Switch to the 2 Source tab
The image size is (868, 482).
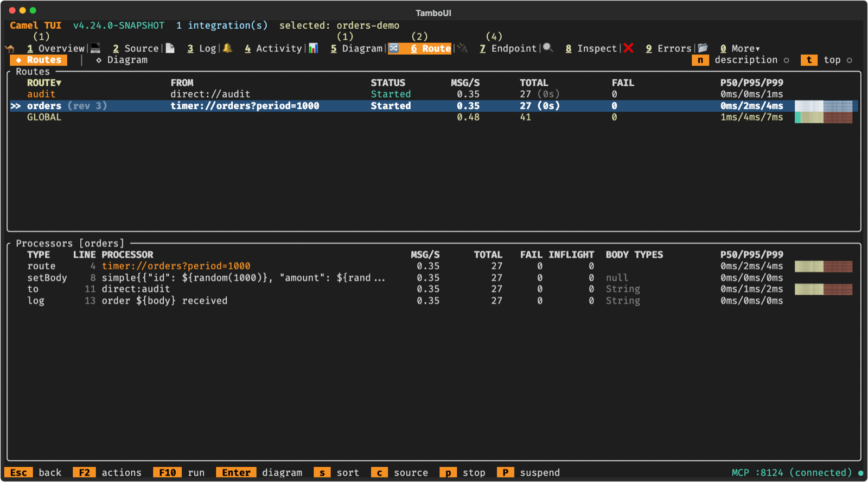(136, 48)
